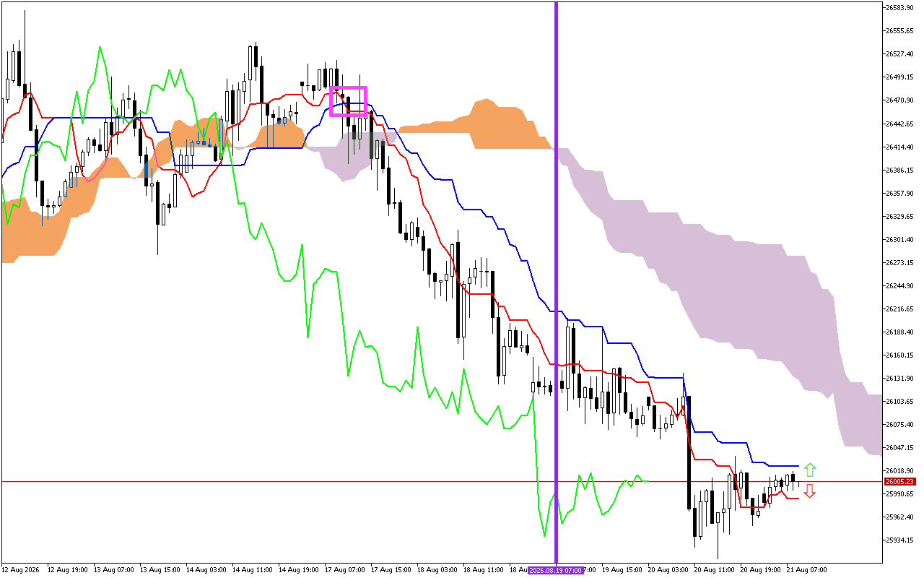The image size is (924, 578).
Task: Click the 18 Aug 11:00 time axis label
Action: pyautogui.click(x=484, y=570)
